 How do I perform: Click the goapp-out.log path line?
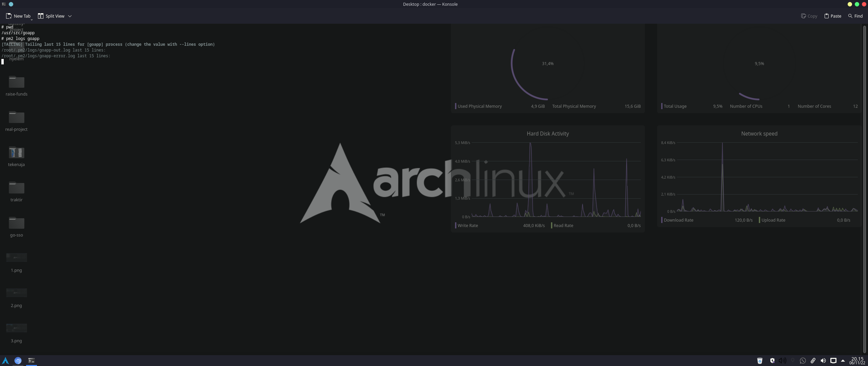54,50
